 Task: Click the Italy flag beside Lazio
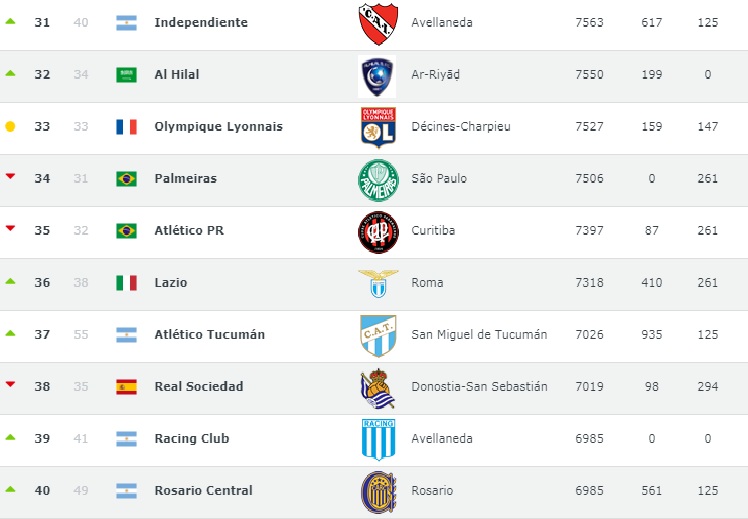pos(126,283)
